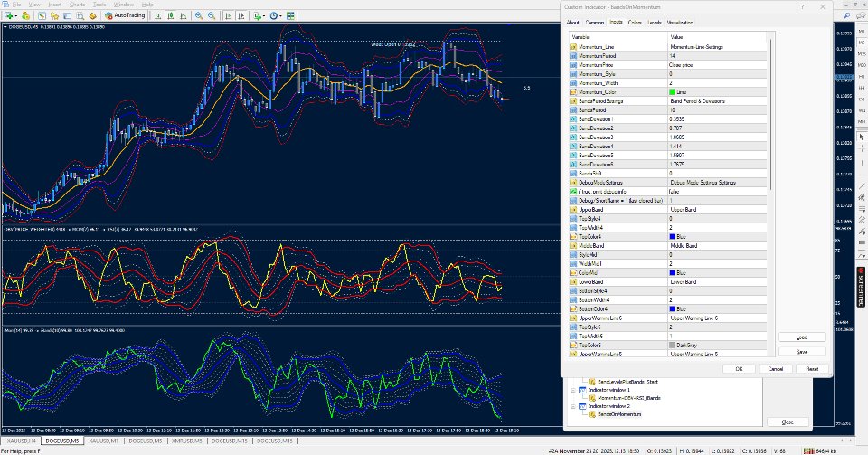The width and height of the screenshot is (868, 455).
Task: Switch to the About tab in dialog
Action: pyautogui.click(x=572, y=23)
